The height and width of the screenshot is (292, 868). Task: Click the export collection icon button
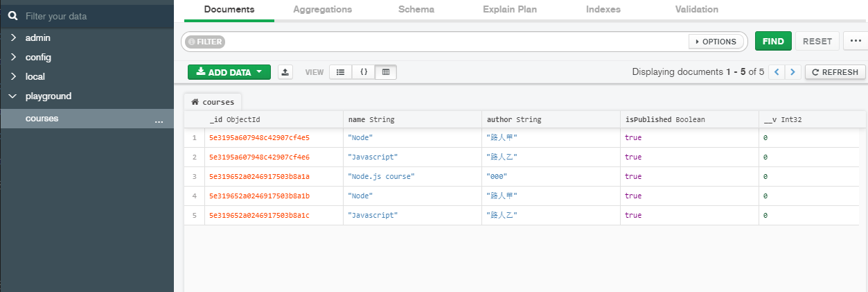coord(285,72)
